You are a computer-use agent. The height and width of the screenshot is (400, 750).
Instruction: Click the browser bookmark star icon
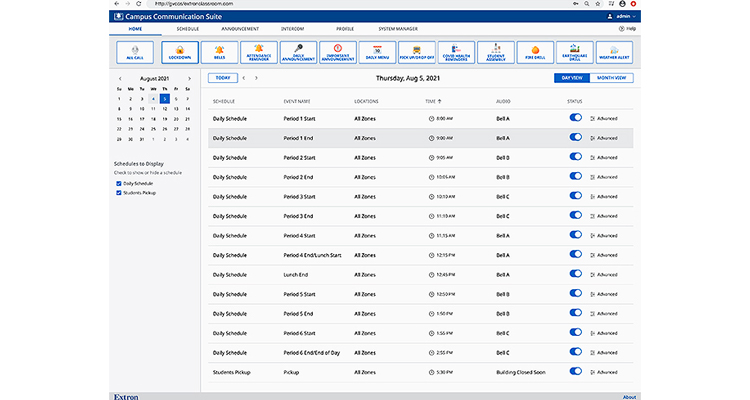pyautogui.click(x=598, y=3)
